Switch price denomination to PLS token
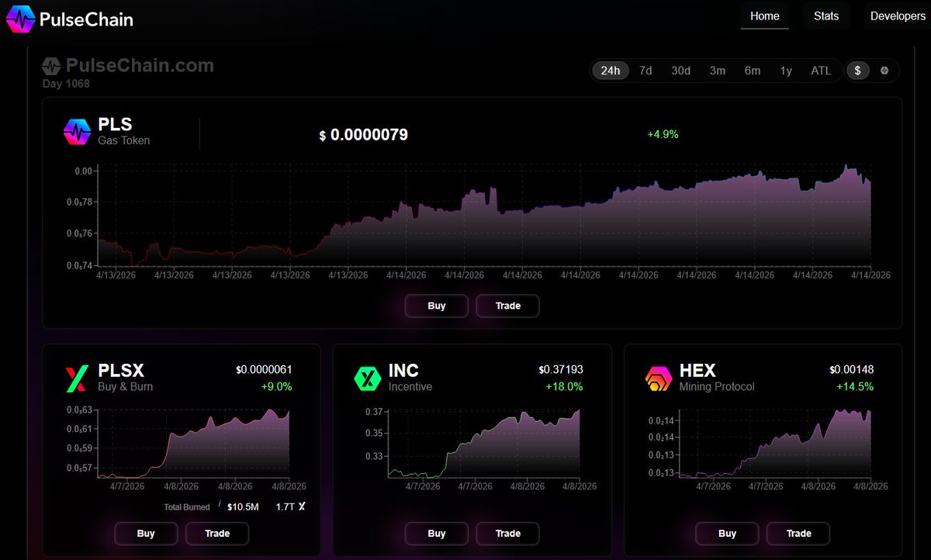This screenshot has width=931, height=560. (x=884, y=71)
